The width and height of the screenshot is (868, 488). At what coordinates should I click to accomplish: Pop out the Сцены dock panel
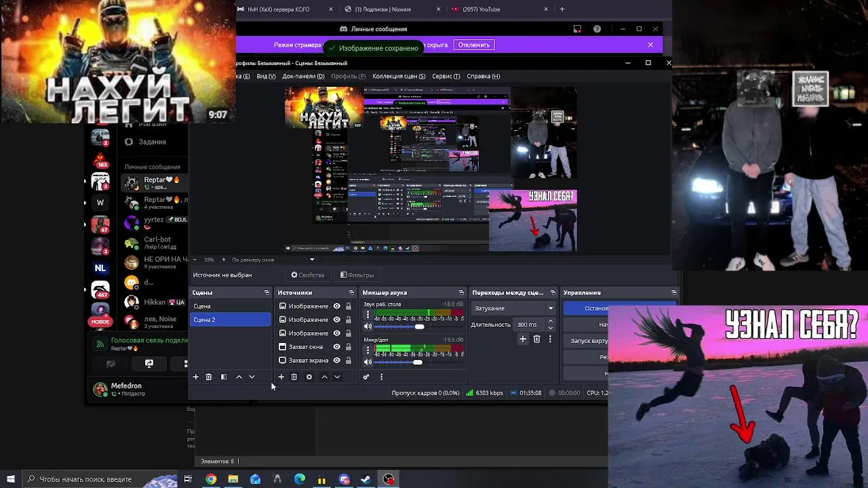pyautogui.click(x=267, y=293)
